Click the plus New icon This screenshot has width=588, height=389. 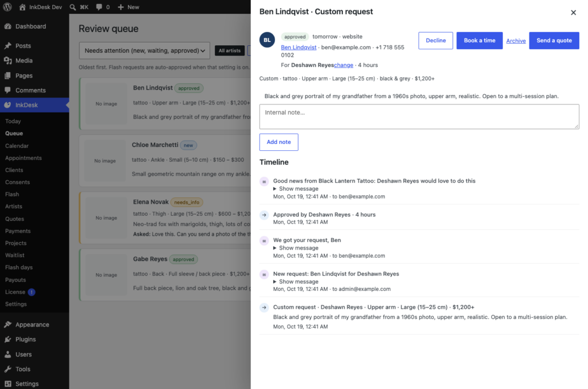[x=121, y=7]
